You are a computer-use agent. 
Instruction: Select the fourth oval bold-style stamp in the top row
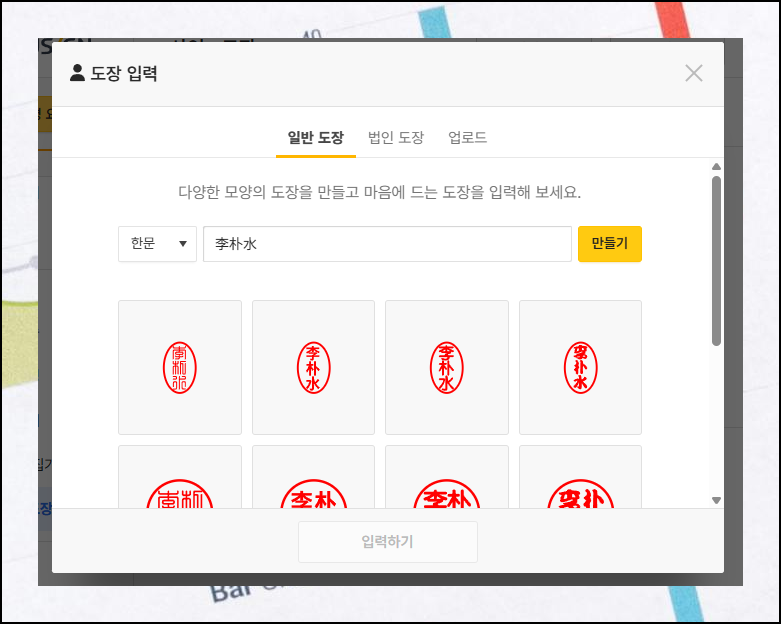click(580, 368)
